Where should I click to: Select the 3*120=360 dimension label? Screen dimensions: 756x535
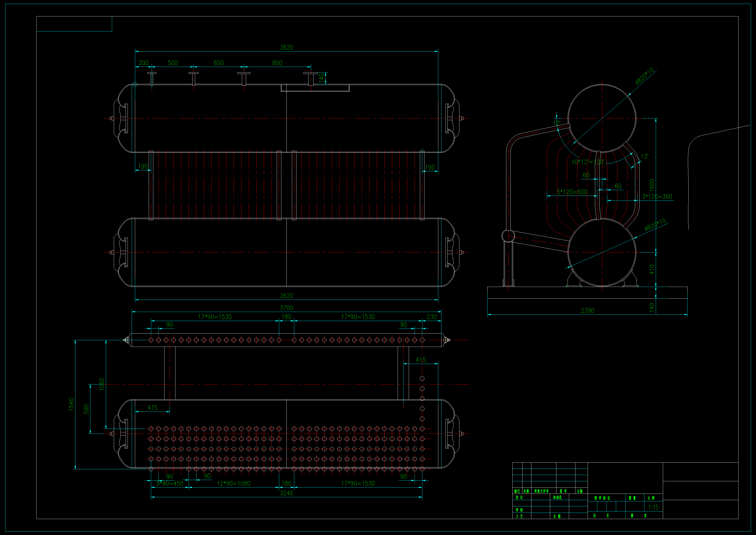point(657,196)
